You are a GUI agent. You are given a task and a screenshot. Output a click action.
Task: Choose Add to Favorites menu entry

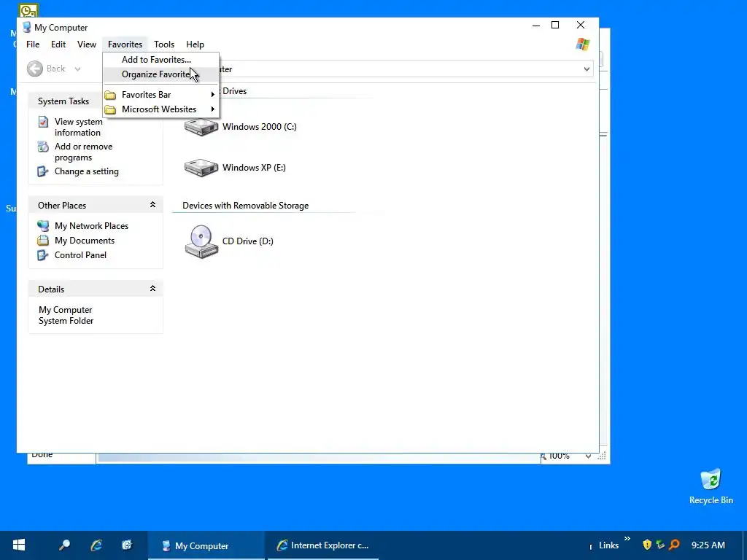[160, 60]
